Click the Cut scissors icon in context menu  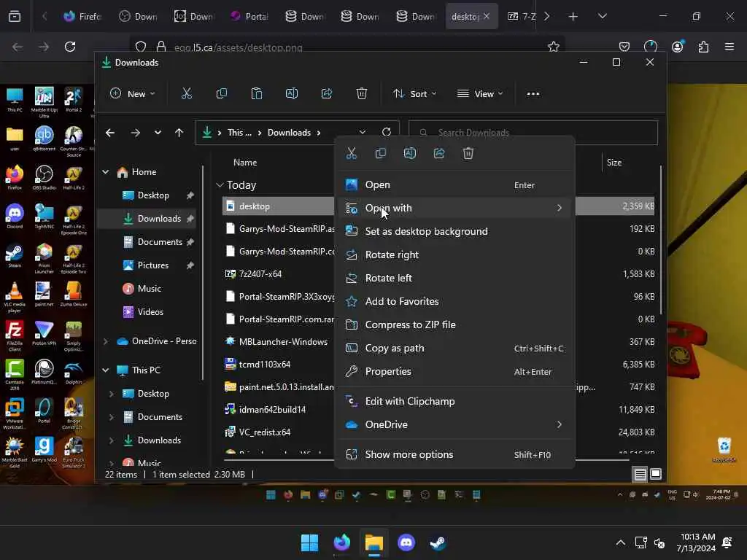[352, 153]
